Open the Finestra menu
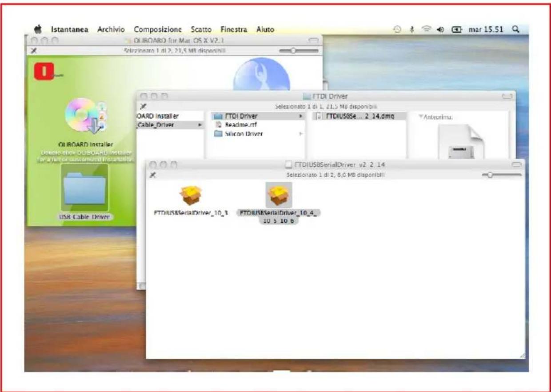Image resolution: width=551 pixels, height=392 pixels. click(x=233, y=30)
